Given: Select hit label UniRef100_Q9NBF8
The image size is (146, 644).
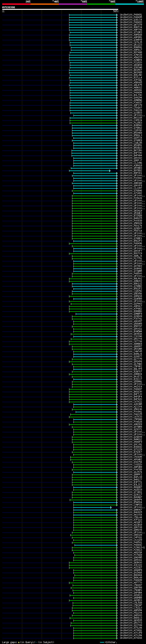Looking at the screenshot, I should point(131,314).
